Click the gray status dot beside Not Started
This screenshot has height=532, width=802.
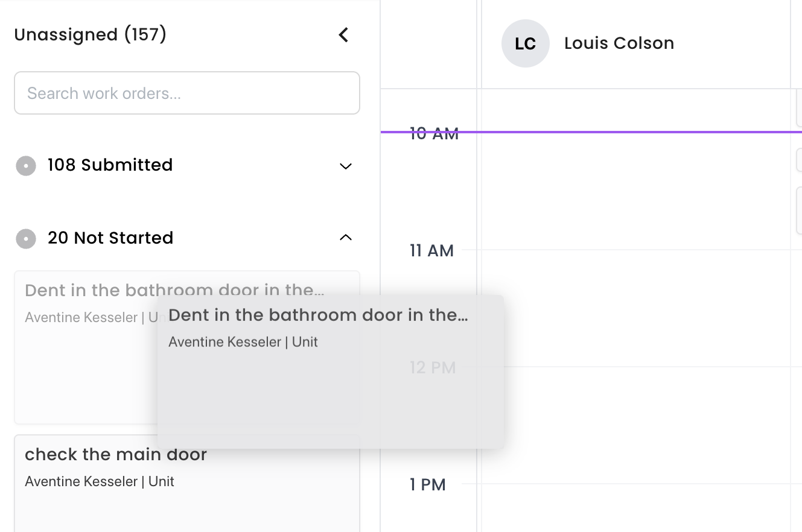tap(26, 239)
